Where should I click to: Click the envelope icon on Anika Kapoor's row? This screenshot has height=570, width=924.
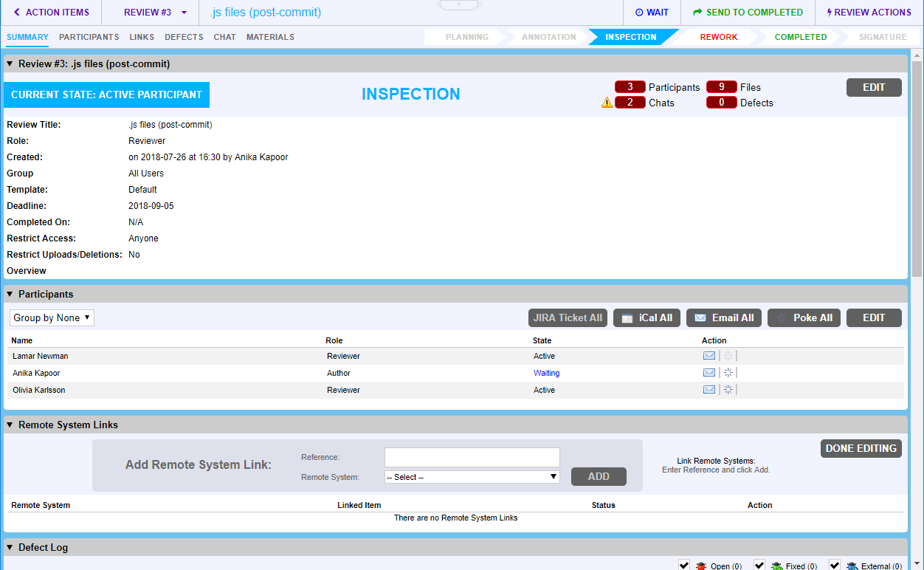coord(709,372)
